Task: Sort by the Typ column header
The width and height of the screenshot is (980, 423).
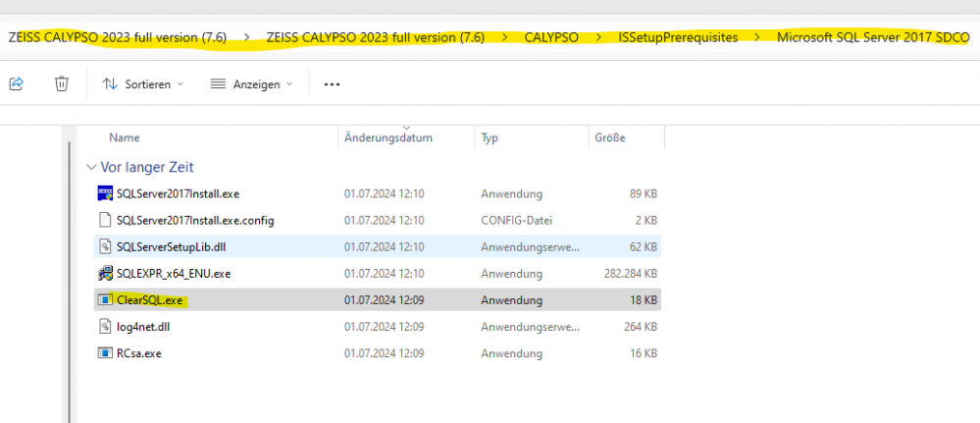Action: click(x=490, y=137)
